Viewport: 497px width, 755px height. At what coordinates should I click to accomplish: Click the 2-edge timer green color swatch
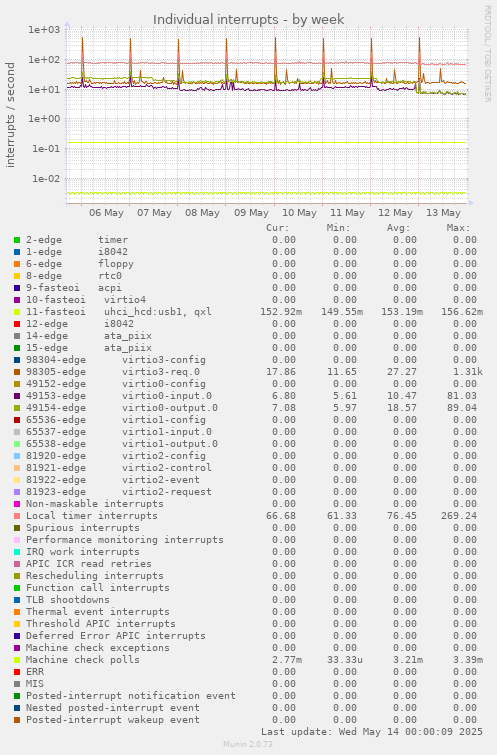pos(17,240)
